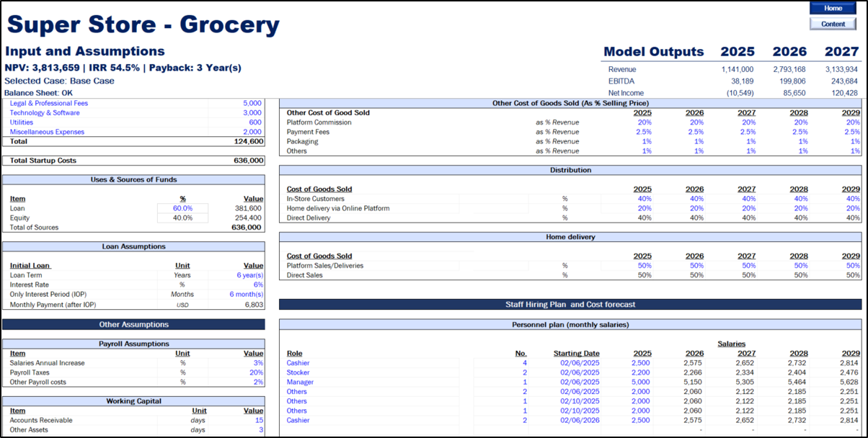This screenshot has height=438, width=868.
Task: Select In-Store Customers 2025 40% cell
Action: 644,199
